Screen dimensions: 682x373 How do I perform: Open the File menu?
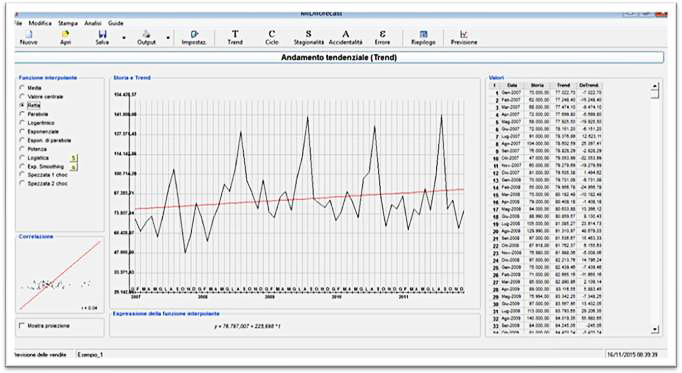tap(18, 23)
